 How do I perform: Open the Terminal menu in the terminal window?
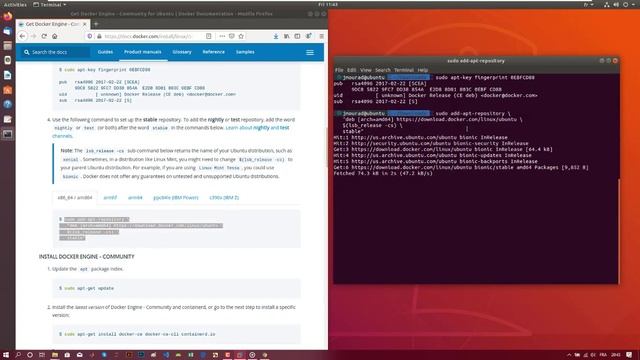click(x=404, y=70)
